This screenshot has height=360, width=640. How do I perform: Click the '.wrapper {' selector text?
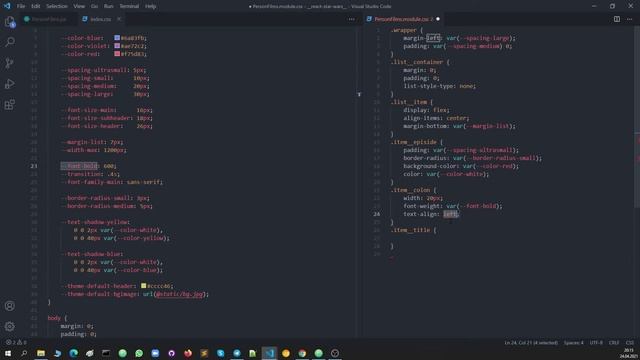pyautogui.click(x=407, y=30)
